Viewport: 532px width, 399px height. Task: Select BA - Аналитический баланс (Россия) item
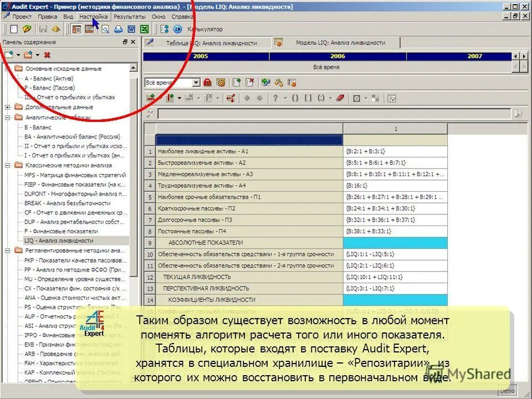pos(72,137)
